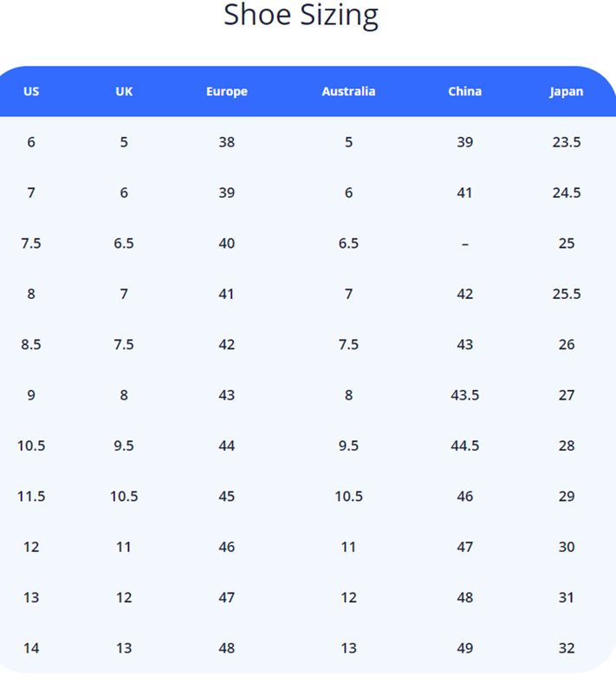Click the Japan column header
616x689 pixels.
(x=567, y=91)
